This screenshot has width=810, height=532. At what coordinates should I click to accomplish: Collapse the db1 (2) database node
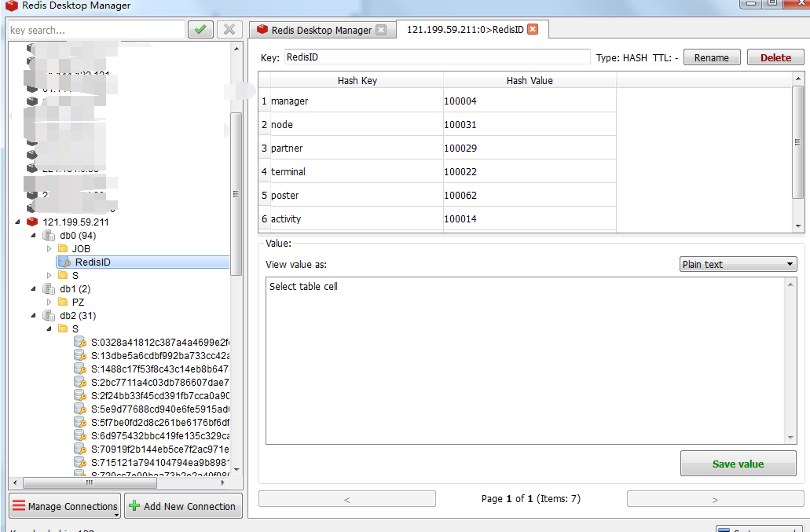34,288
